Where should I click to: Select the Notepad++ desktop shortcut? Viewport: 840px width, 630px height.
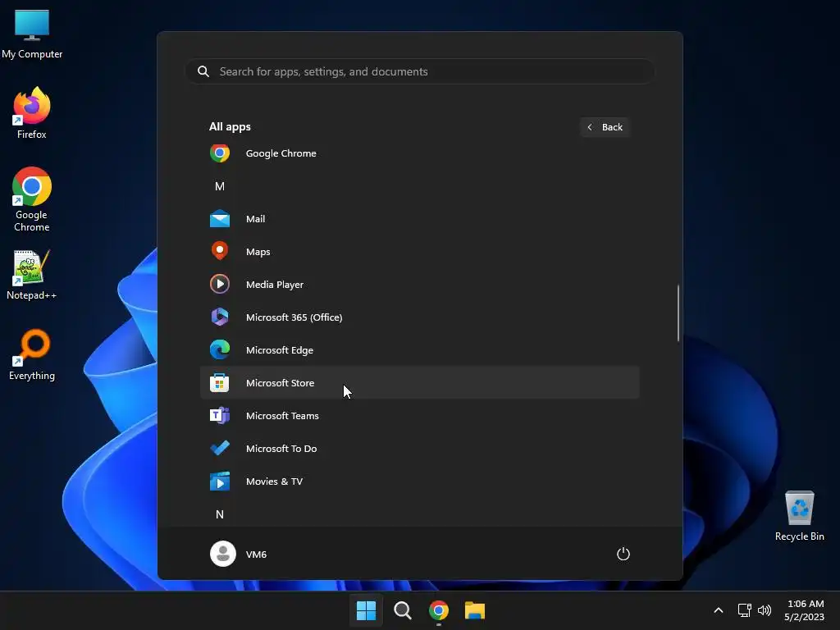(x=32, y=275)
